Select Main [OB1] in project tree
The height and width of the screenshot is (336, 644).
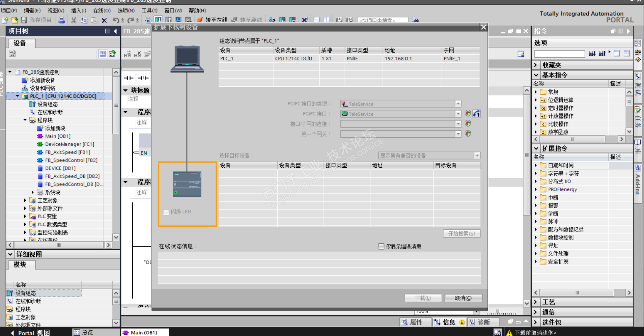point(58,136)
